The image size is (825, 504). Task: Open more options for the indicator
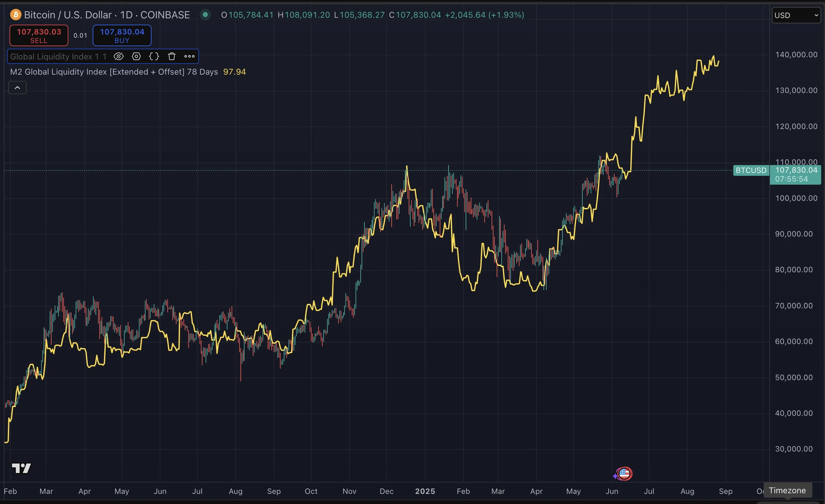(x=189, y=56)
